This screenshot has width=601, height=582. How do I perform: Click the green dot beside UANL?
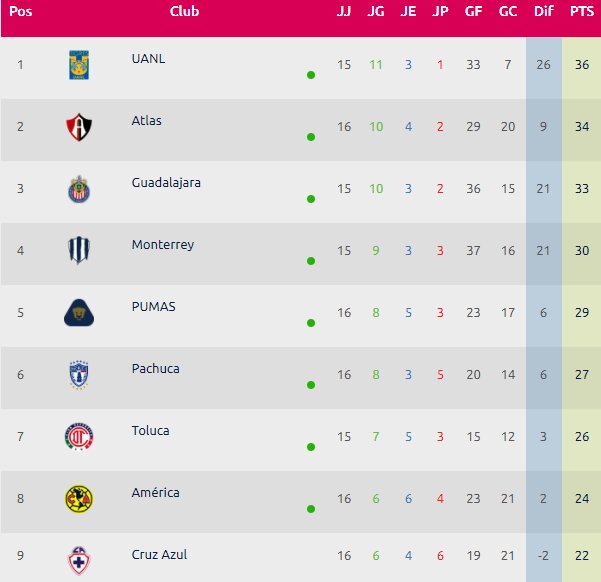click(x=311, y=75)
